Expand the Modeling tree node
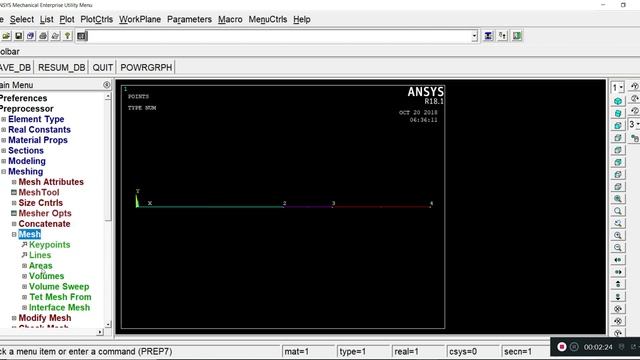 coord(4,161)
